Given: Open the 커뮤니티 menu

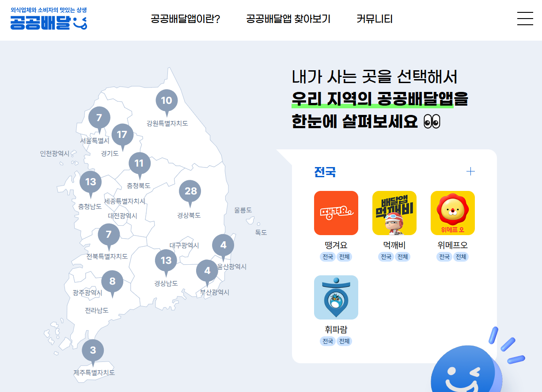Looking at the screenshot, I should (374, 19).
